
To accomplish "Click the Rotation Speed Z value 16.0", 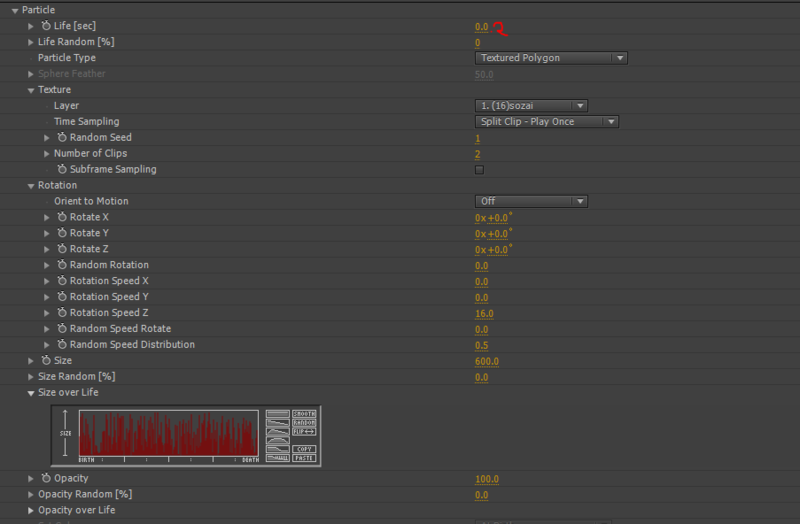I will click(x=484, y=314).
